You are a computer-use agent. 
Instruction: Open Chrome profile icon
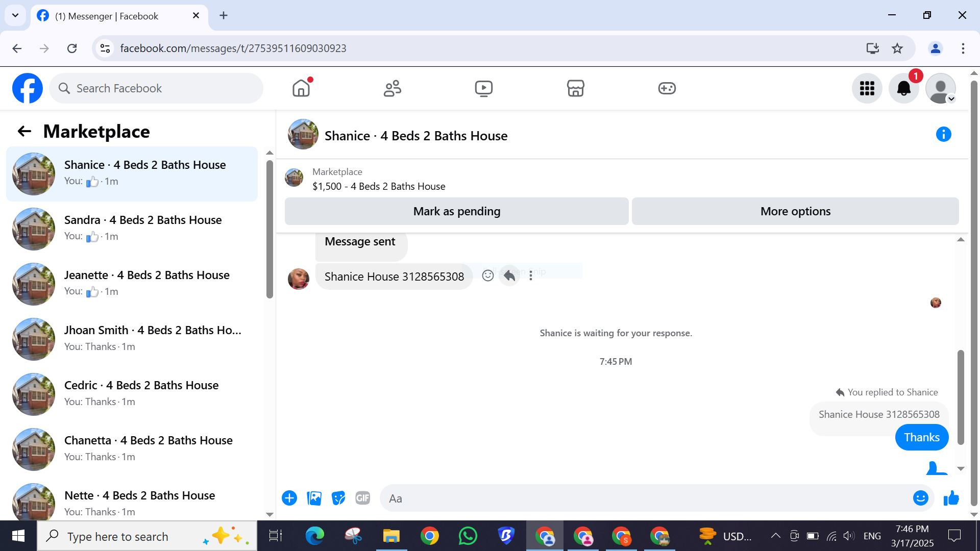(x=936, y=48)
